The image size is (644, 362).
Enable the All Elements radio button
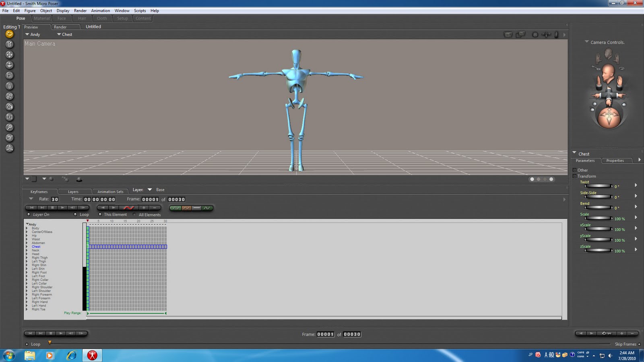point(135,214)
